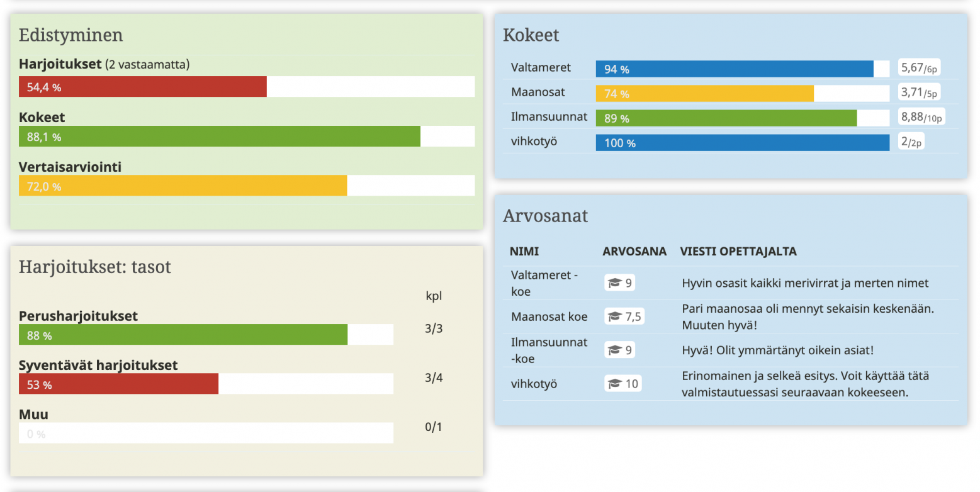Click the graduation cap icon beside grade 7,5
This screenshot has height=492, width=980.
(614, 317)
